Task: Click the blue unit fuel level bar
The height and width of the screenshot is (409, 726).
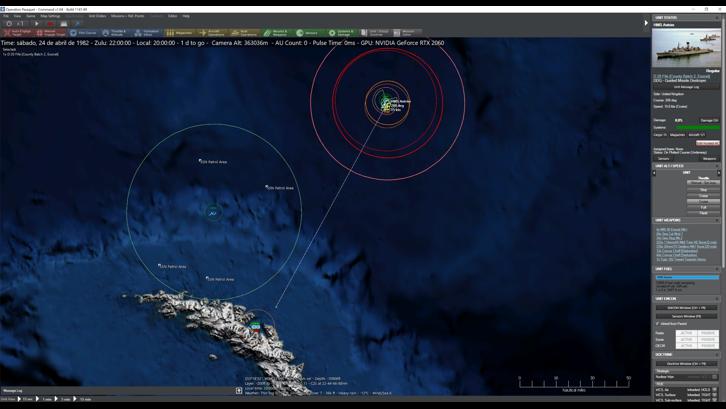Action: 687,277
